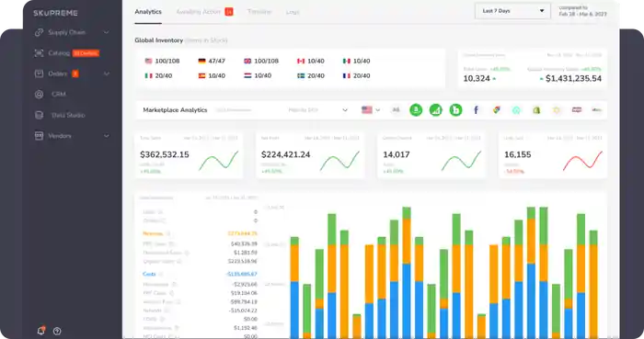Viewport: 644px width, 339px height.
Task: Click the -$15,074.22 value in breakdown
Action: pos(243,311)
